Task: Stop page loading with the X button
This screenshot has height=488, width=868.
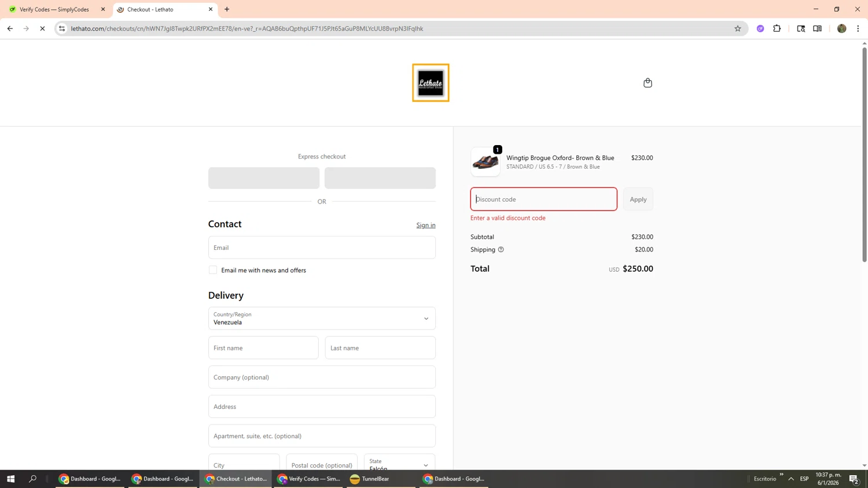Action: (42, 28)
